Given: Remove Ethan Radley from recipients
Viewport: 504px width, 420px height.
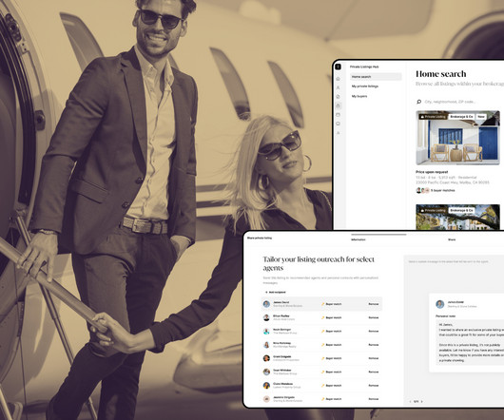Looking at the screenshot, I should coord(373,317).
